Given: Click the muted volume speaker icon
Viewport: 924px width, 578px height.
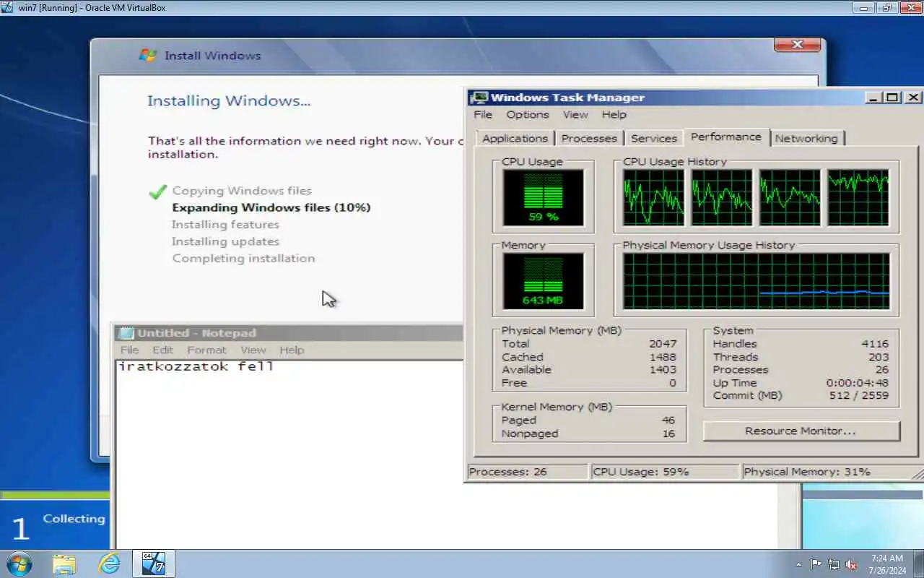Looking at the screenshot, I should pos(852,564).
